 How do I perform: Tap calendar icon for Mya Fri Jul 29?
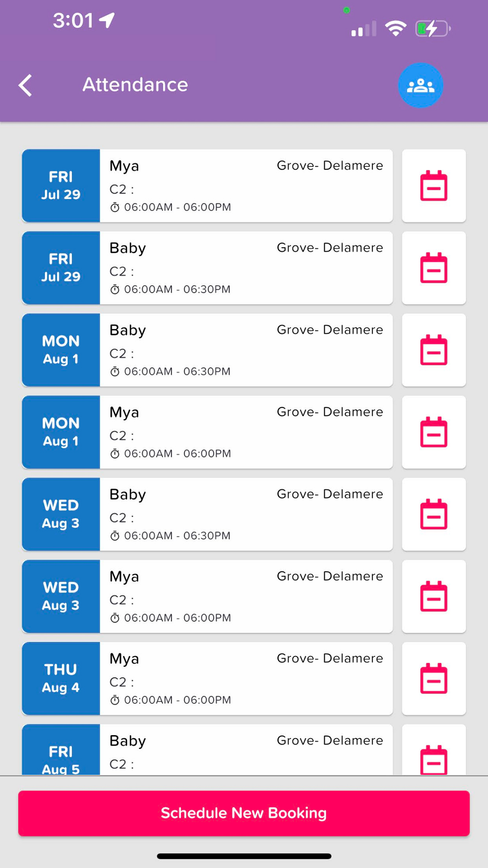[x=433, y=186]
